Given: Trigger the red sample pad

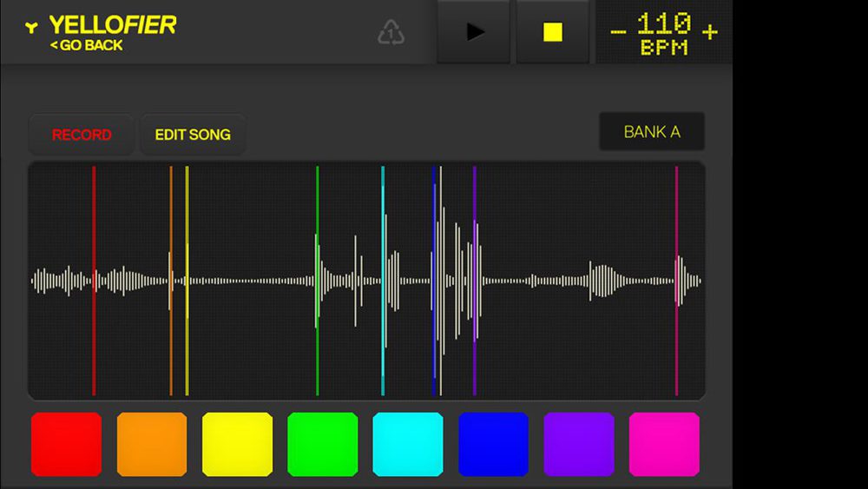Looking at the screenshot, I should click(67, 444).
